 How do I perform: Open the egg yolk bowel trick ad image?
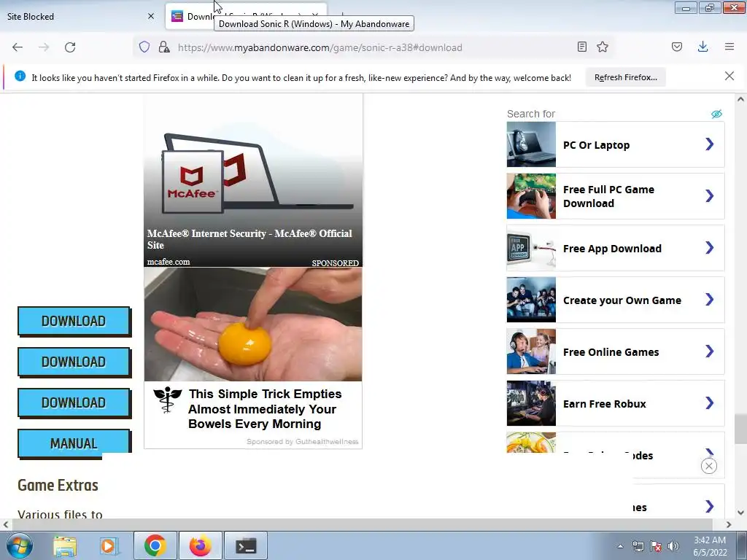tap(253, 324)
